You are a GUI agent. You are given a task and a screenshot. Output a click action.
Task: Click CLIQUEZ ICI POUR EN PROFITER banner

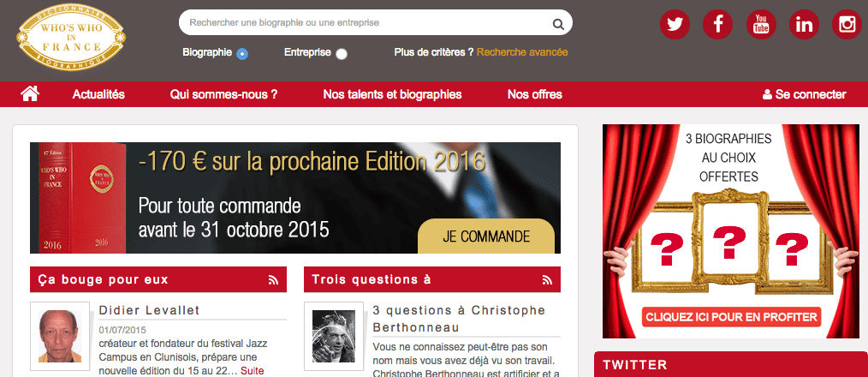tap(731, 317)
